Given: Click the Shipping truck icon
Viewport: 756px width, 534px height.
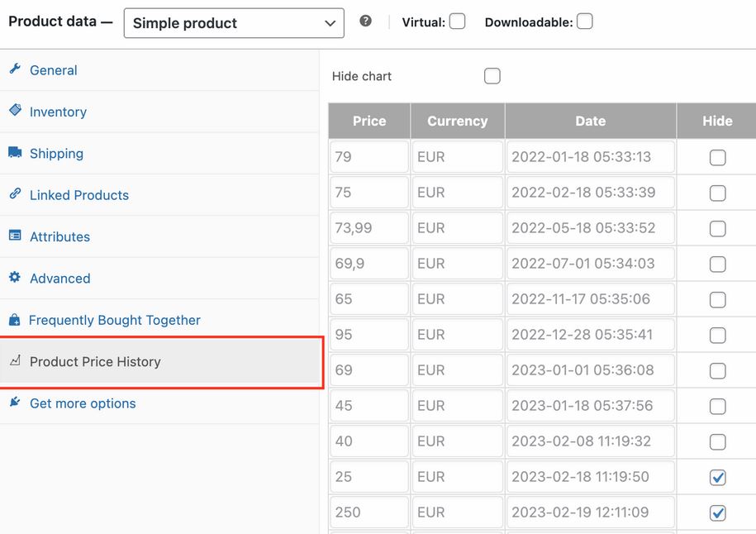Looking at the screenshot, I should click(15, 152).
